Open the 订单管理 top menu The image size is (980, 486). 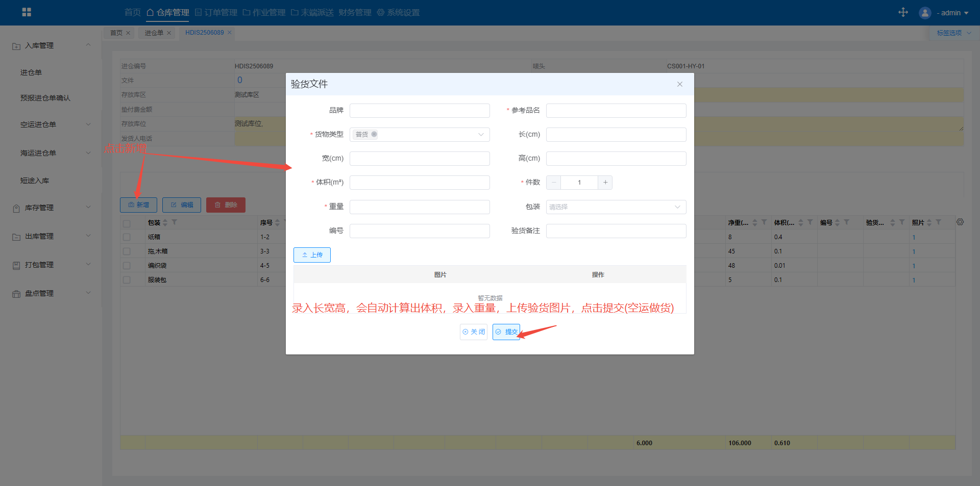pyautogui.click(x=216, y=12)
